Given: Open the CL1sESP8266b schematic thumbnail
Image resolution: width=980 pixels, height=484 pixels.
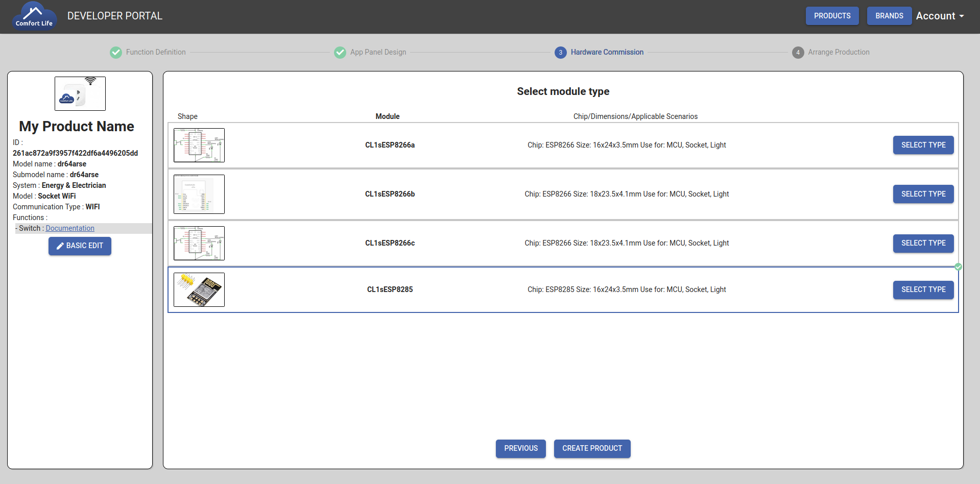Looking at the screenshot, I should click(x=199, y=194).
